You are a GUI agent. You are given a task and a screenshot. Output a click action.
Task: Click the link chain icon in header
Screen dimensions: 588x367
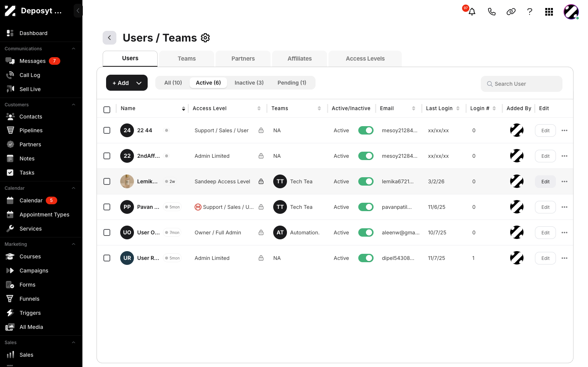[511, 12]
